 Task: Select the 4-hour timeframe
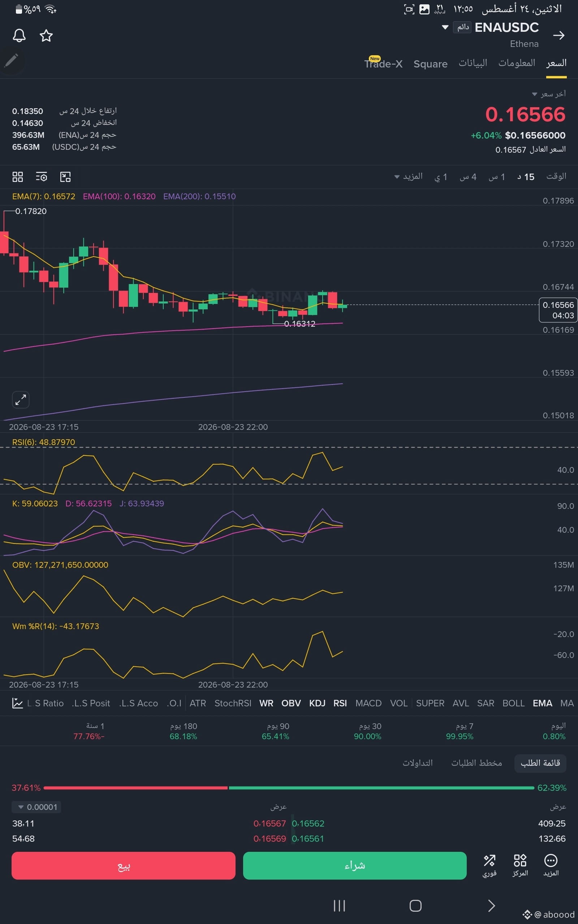[468, 177]
